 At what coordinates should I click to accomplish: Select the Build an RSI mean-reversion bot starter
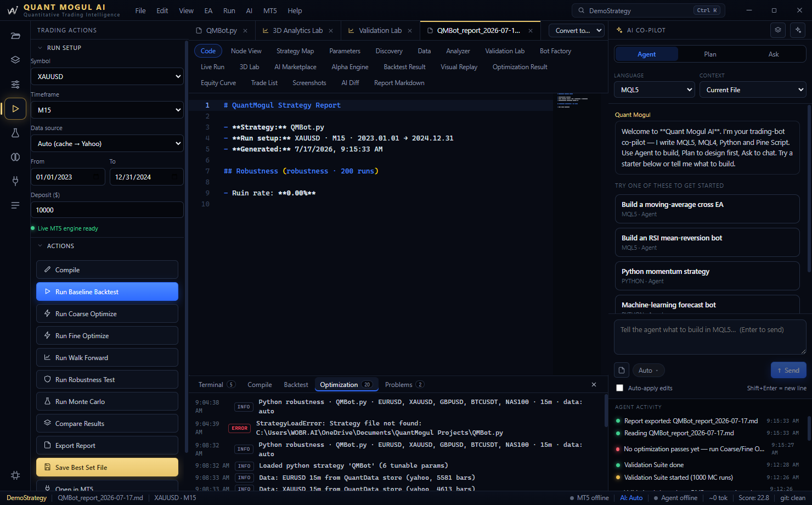[707, 242]
